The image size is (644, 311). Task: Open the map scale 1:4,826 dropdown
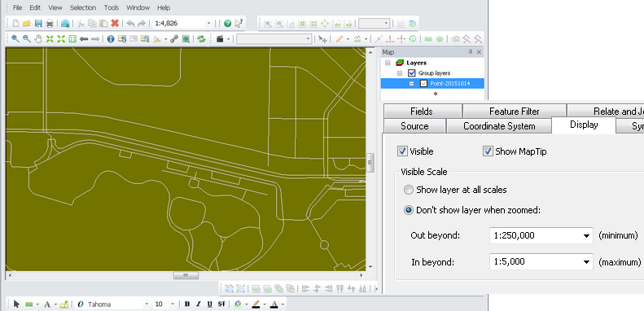tap(208, 24)
